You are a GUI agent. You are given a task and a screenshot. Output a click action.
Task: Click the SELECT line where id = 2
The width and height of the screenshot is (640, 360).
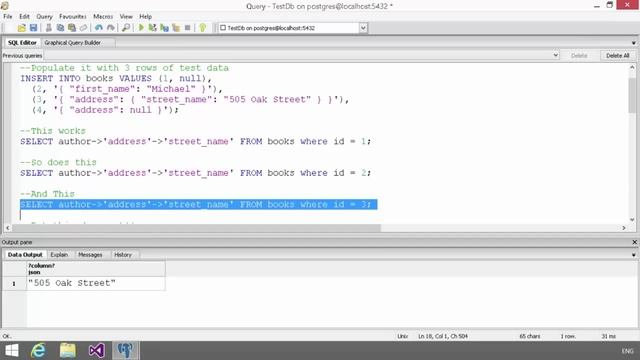[x=196, y=173]
